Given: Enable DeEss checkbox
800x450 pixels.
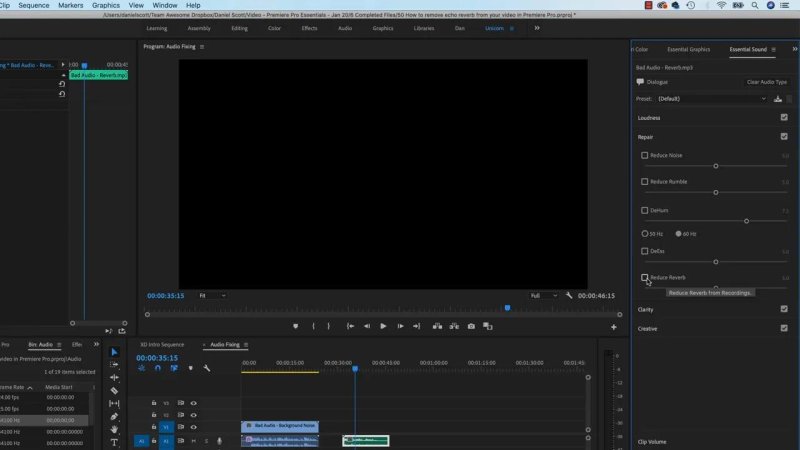Looking at the screenshot, I should 644,251.
